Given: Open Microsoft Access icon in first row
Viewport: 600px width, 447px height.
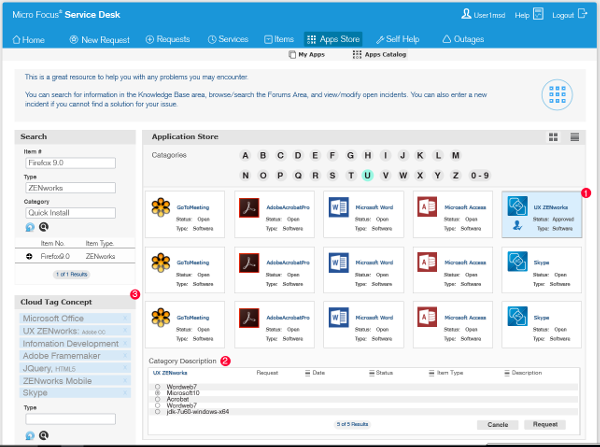Looking at the screenshot, I should 427,207.
